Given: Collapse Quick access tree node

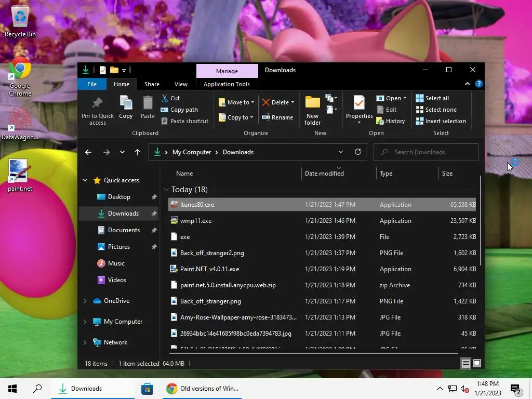Looking at the screenshot, I should (85, 180).
